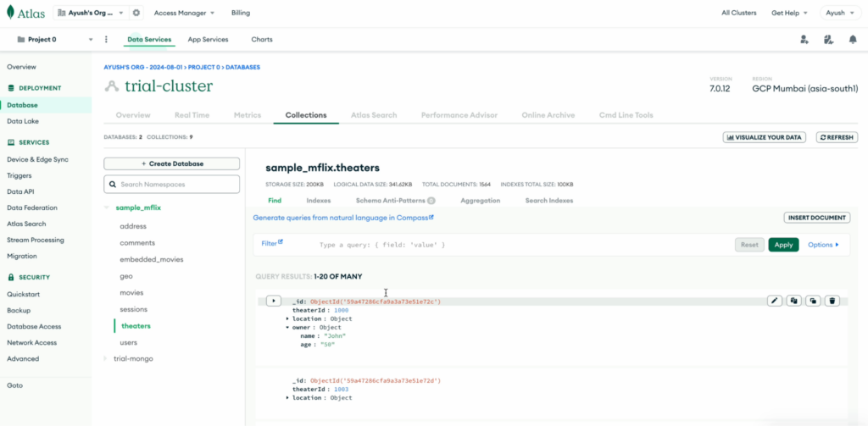Screen dimensions: 868x426
Task: Open the project activity feed icon
Action: [x=829, y=39]
